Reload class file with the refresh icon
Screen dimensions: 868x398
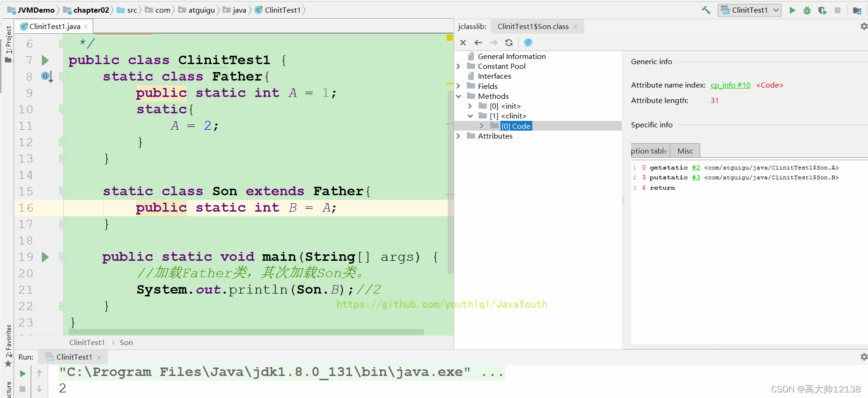[x=509, y=43]
